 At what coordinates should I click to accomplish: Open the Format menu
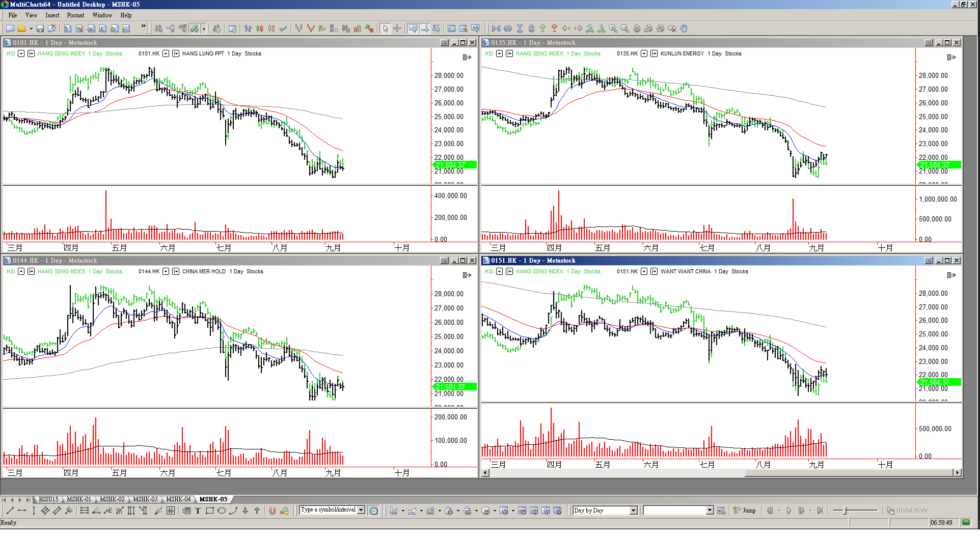coord(75,15)
